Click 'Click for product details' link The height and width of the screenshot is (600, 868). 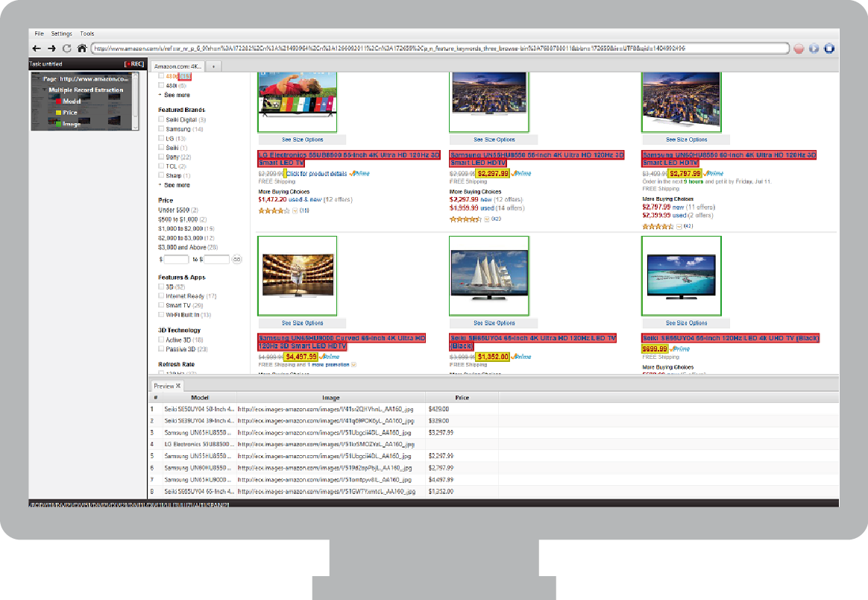[x=317, y=173]
